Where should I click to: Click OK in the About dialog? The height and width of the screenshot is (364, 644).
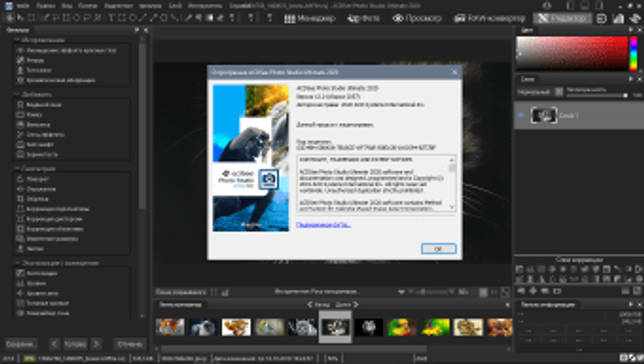[438, 249]
